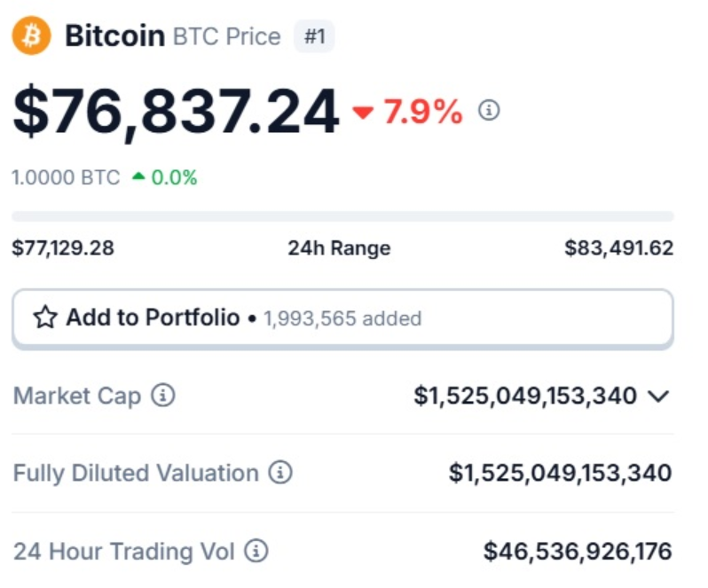Screen dimensions: 708x588
Task: Click the #1 rank badge
Action: coord(314,37)
